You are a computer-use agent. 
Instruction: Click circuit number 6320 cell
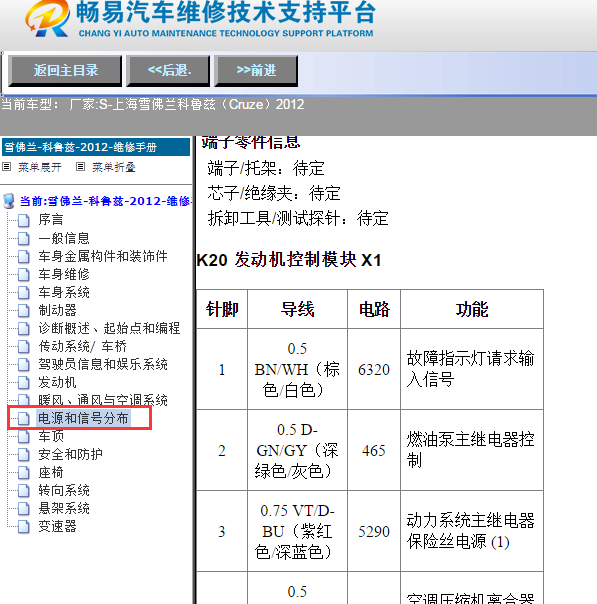click(x=374, y=369)
